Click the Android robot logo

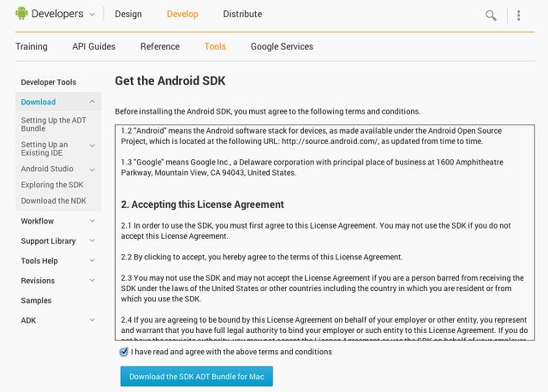coord(21,14)
